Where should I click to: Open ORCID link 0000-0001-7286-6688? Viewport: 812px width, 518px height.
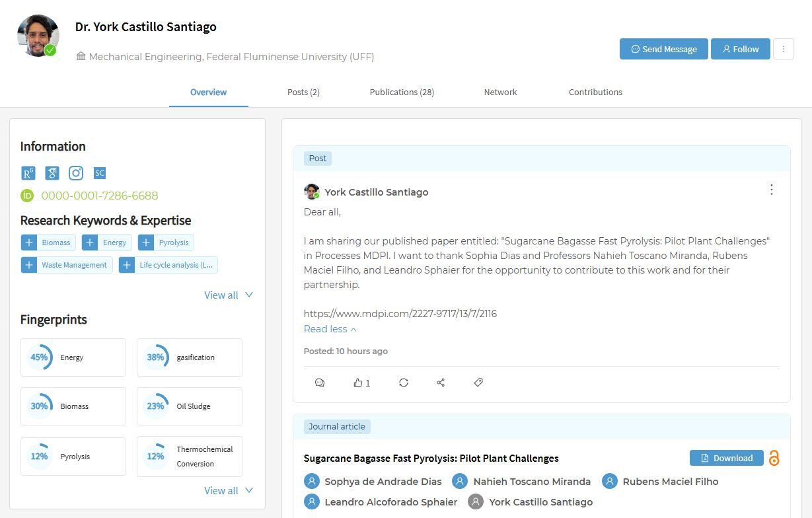point(100,196)
